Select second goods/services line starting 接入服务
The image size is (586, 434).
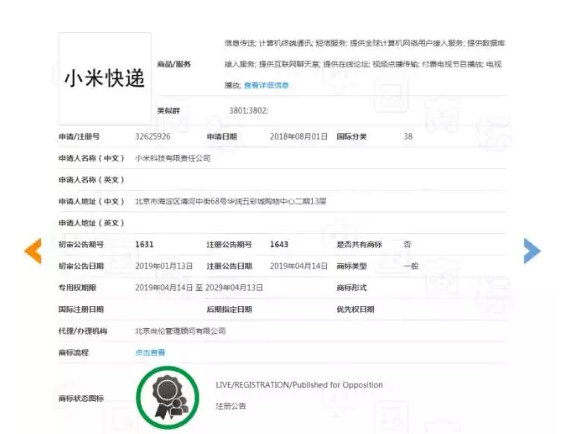[363, 64]
